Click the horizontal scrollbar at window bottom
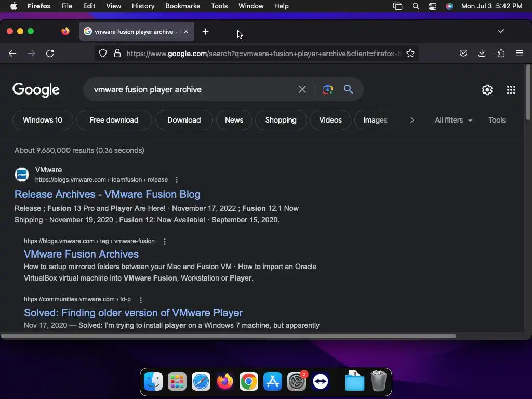532x399 pixels. pyautogui.click(x=229, y=336)
